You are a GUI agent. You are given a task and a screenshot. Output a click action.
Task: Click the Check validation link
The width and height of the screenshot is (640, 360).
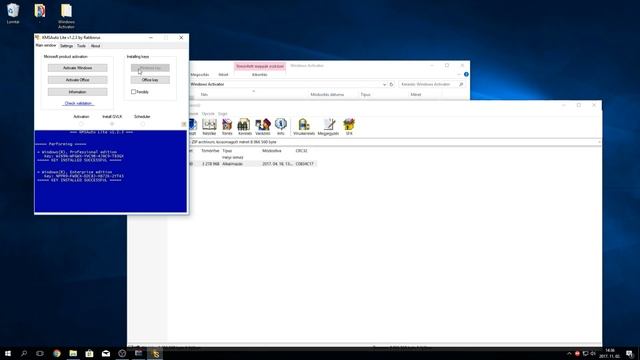coord(78,103)
